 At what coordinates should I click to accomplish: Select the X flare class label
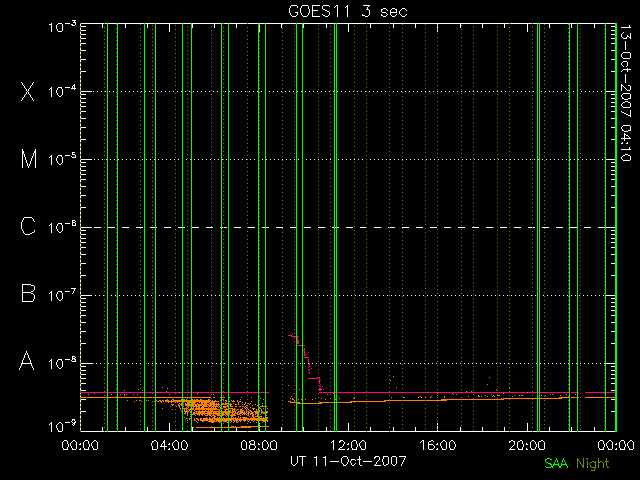(28, 91)
